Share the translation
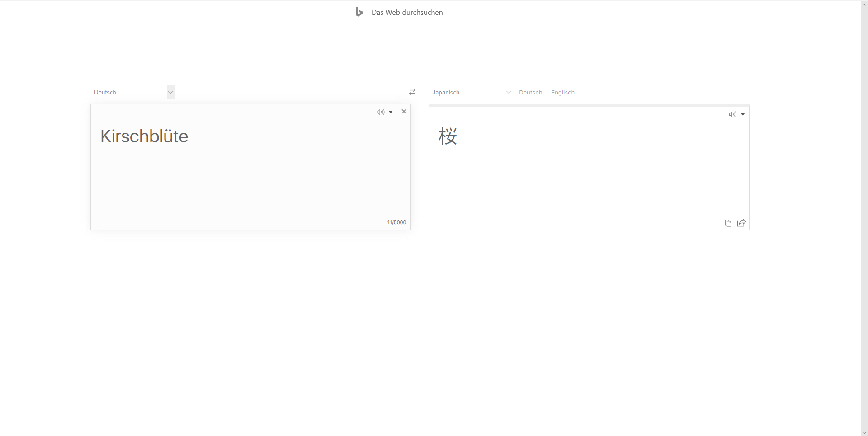 (x=741, y=223)
